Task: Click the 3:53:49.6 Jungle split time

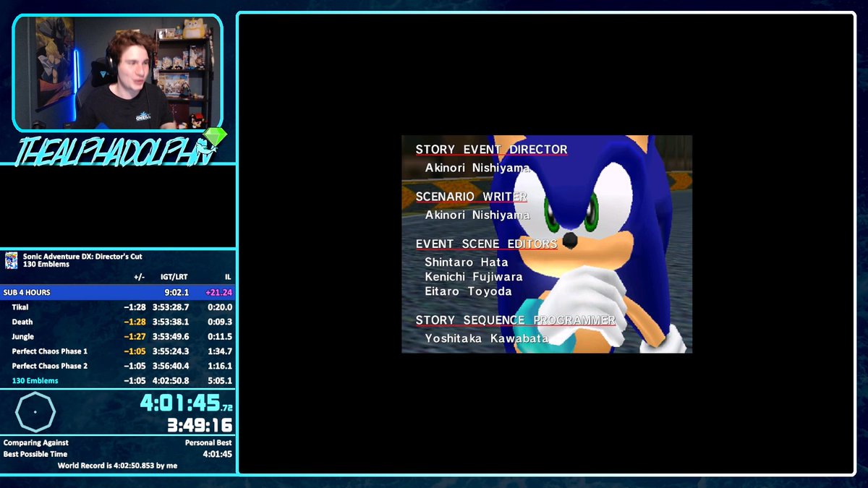Action: tap(171, 336)
